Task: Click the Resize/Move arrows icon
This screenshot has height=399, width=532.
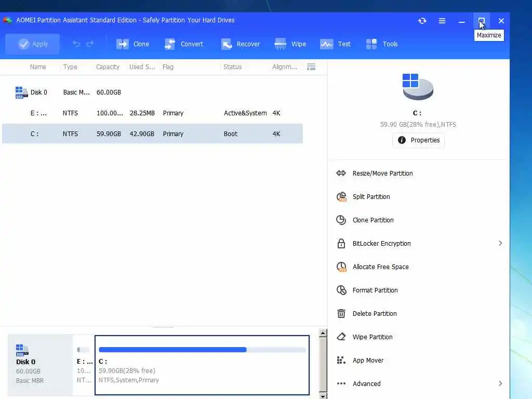Action: [341, 174]
